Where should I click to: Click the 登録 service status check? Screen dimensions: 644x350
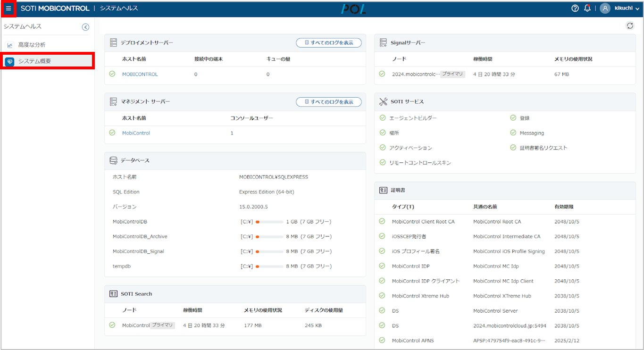pos(513,118)
